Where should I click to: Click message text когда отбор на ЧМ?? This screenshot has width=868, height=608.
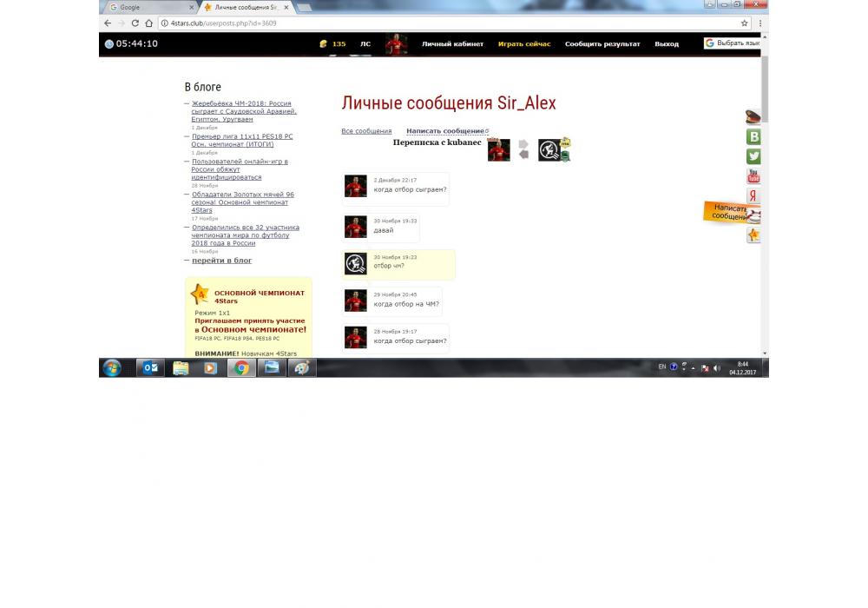point(406,304)
